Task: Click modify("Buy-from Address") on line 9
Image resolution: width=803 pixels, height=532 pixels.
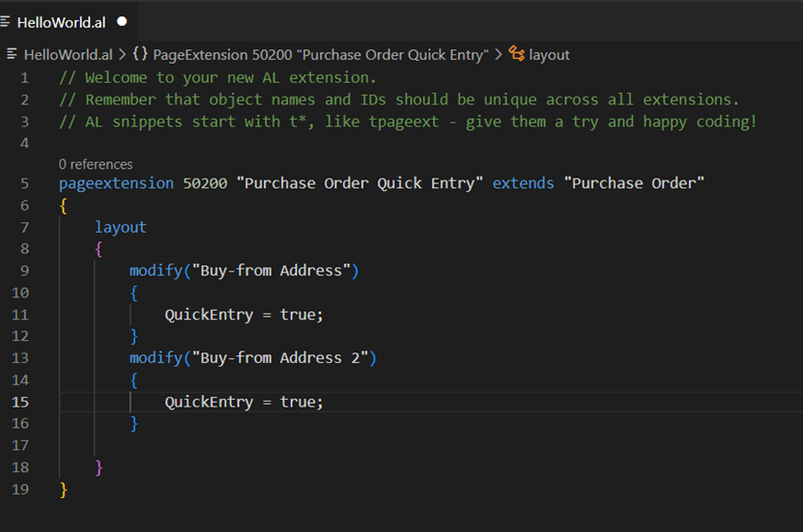Action: click(244, 270)
